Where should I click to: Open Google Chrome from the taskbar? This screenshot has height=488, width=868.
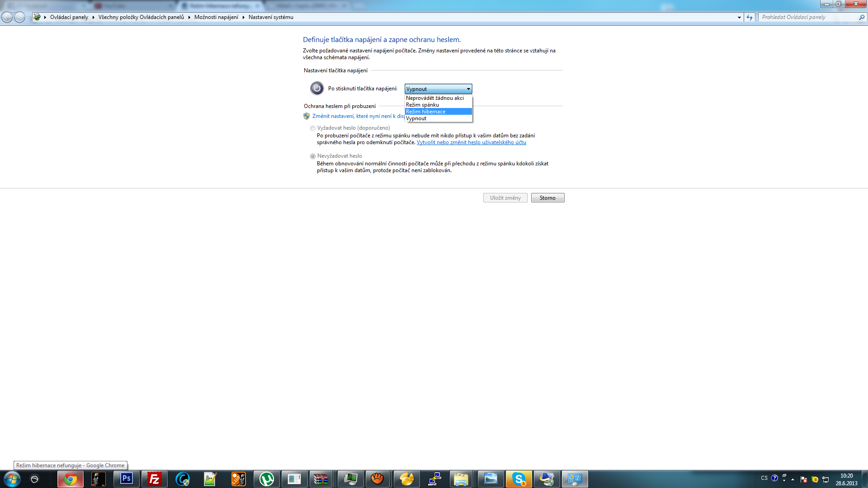click(70, 479)
